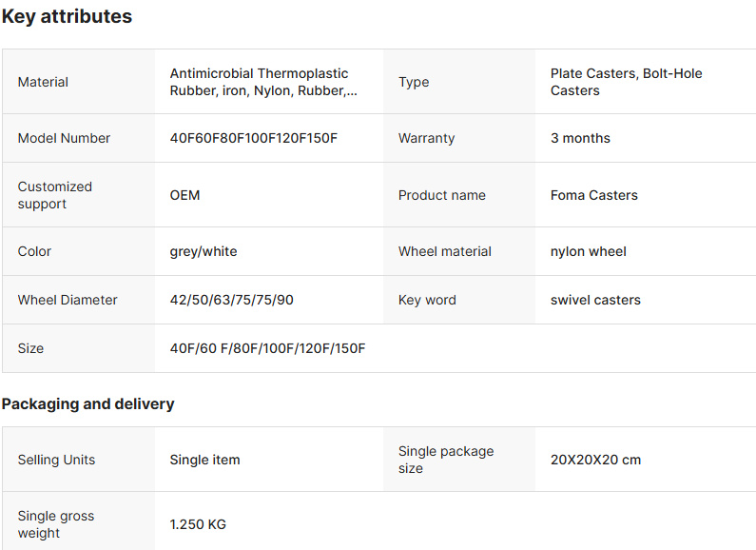The height and width of the screenshot is (550, 756).
Task: Select the Warranty label cell
Action: click(x=459, y=139)
